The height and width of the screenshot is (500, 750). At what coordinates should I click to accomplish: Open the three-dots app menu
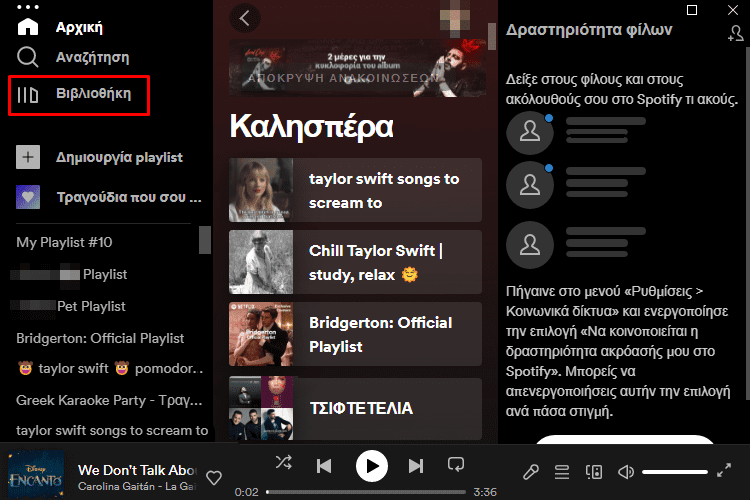[x=28, y=7]
